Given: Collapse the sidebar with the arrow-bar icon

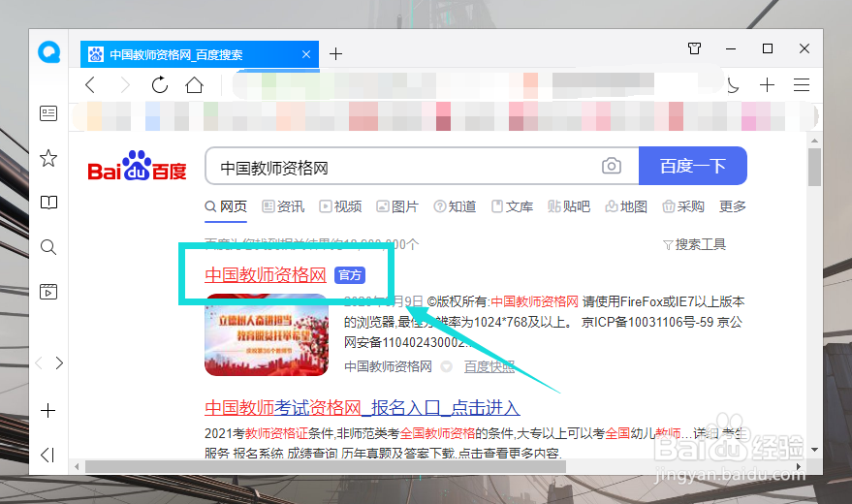Looking at the screenshot, I should click(47, 455).
